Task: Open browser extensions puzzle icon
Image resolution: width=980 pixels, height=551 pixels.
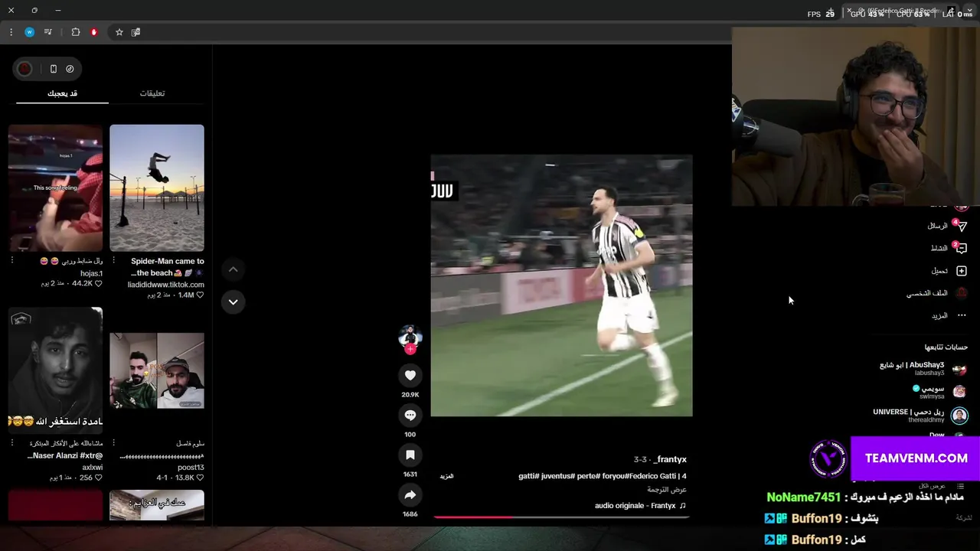Action: click(x=76, y=32)
